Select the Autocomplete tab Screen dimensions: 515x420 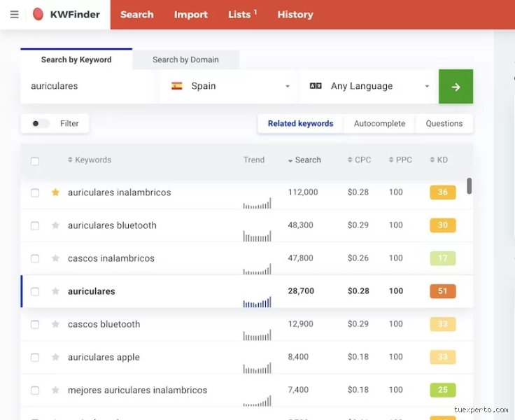point(379,124)
